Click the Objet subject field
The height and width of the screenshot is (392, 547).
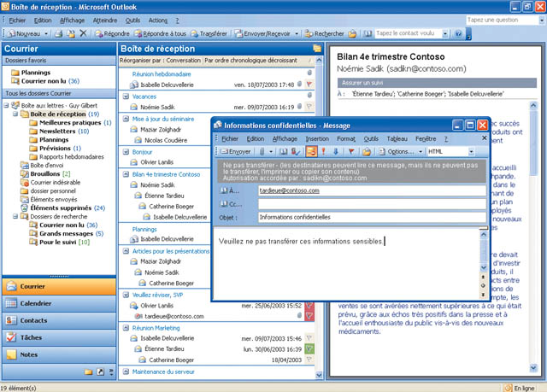372,217
